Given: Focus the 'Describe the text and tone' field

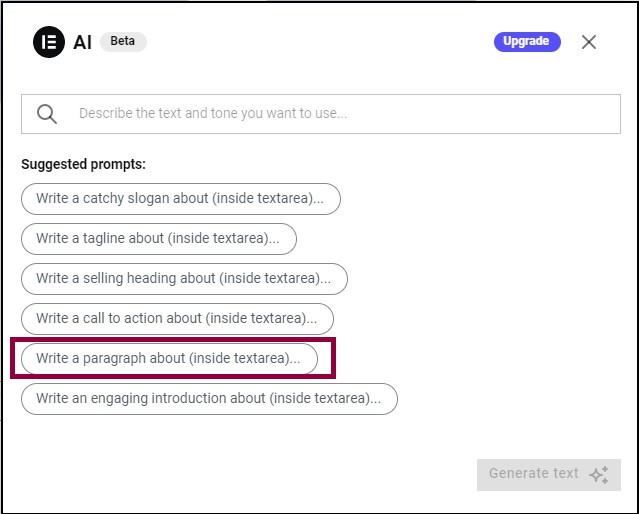Looking at the screenshot, I should point(321,114).
